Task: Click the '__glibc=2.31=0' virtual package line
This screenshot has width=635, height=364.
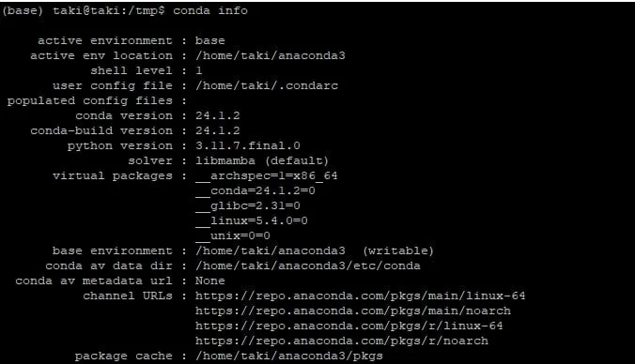Action: (x=247, y=205)
